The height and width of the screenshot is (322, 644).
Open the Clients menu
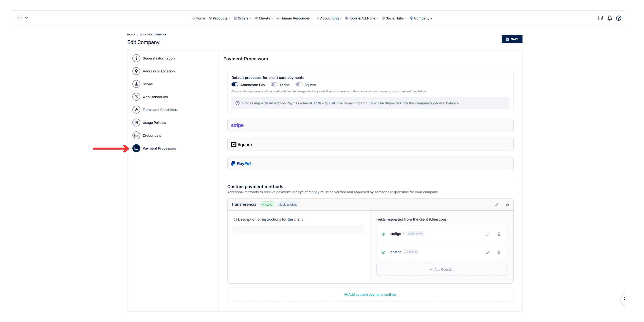[264, 18]
